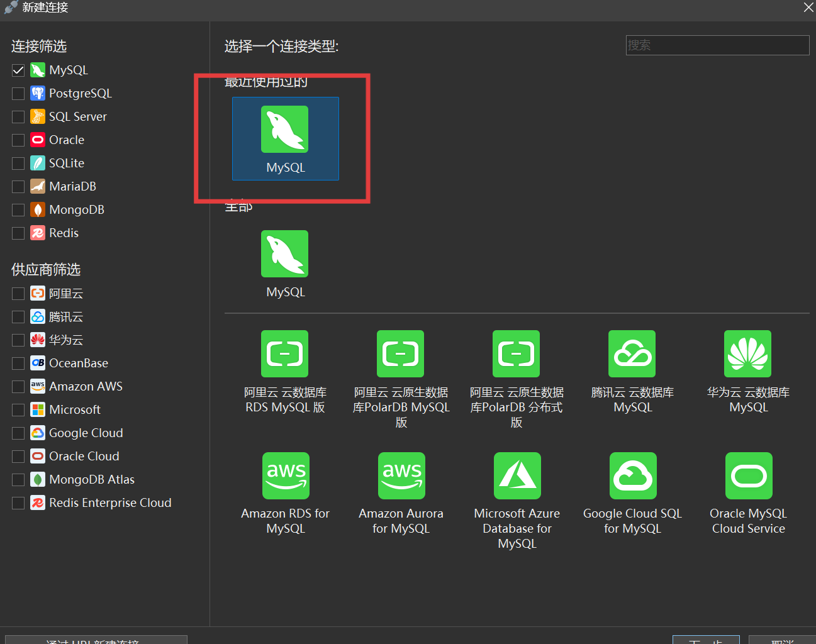This screenshot has width=816, height=644.
Task: Click the Redis Enterprise Cloud vendor icon
Action: [x=38, y=502]
